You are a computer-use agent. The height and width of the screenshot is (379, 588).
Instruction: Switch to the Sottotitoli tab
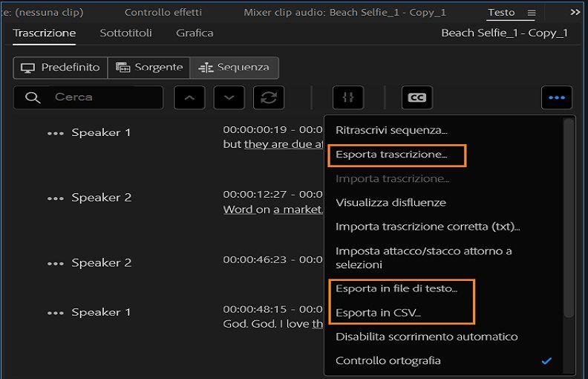point(125,33)
